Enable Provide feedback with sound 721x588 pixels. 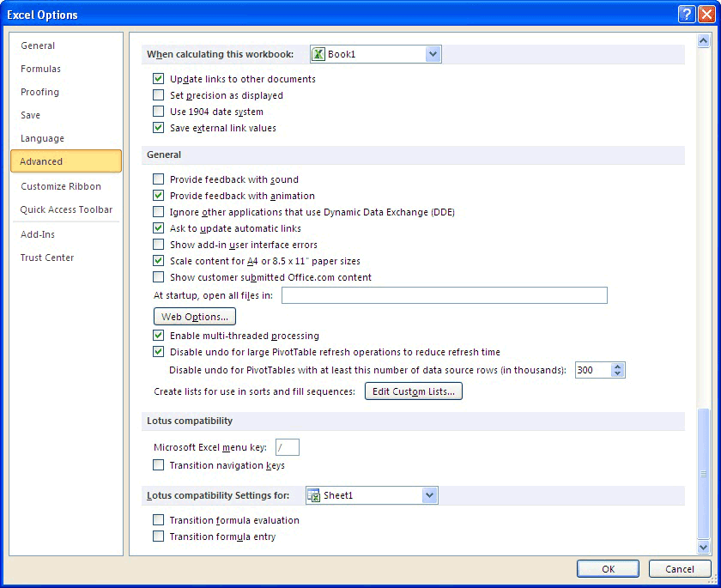click(158, 179)
